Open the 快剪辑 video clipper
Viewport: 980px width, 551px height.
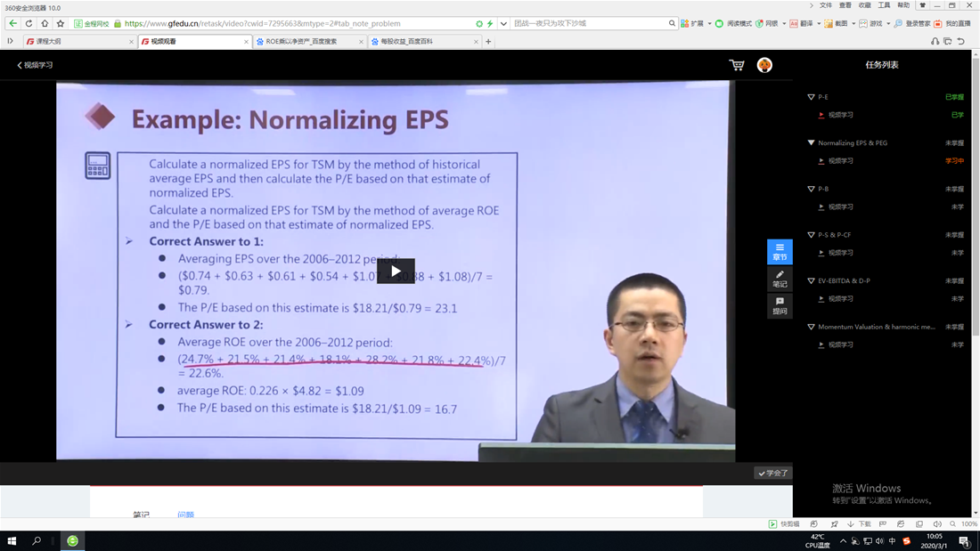coord(784,524)
